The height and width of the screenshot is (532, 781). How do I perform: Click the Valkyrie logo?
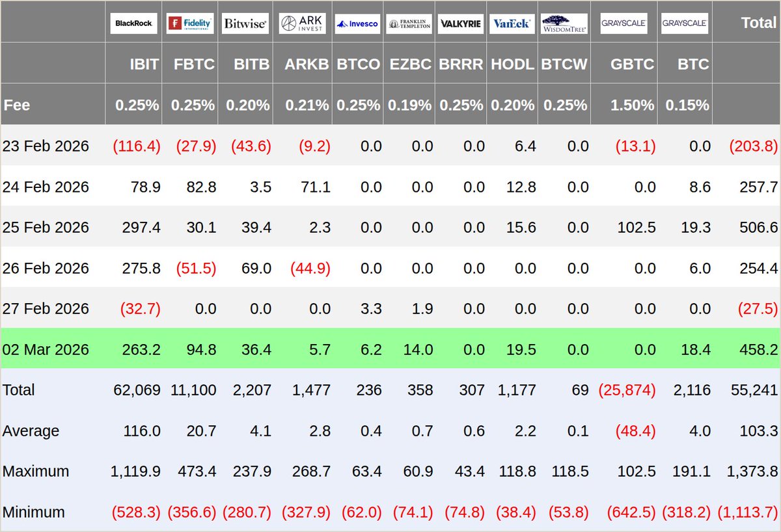coord(461,23)
